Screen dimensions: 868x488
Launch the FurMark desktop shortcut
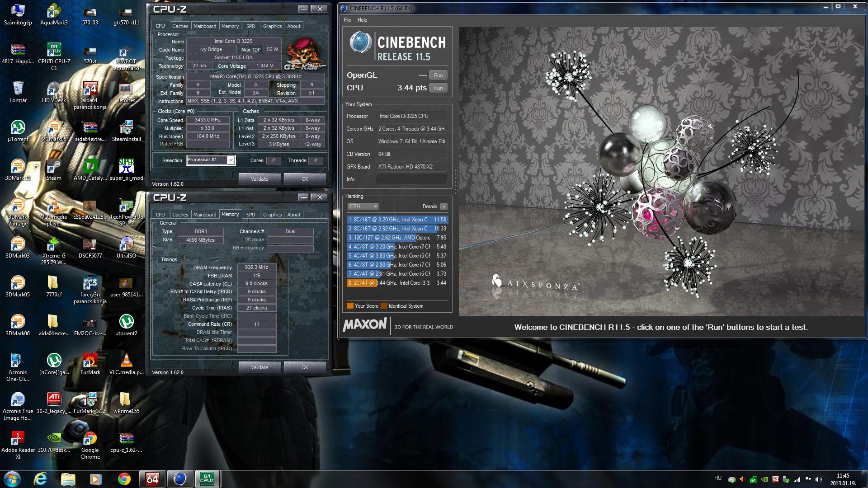(x=90, y=364)
